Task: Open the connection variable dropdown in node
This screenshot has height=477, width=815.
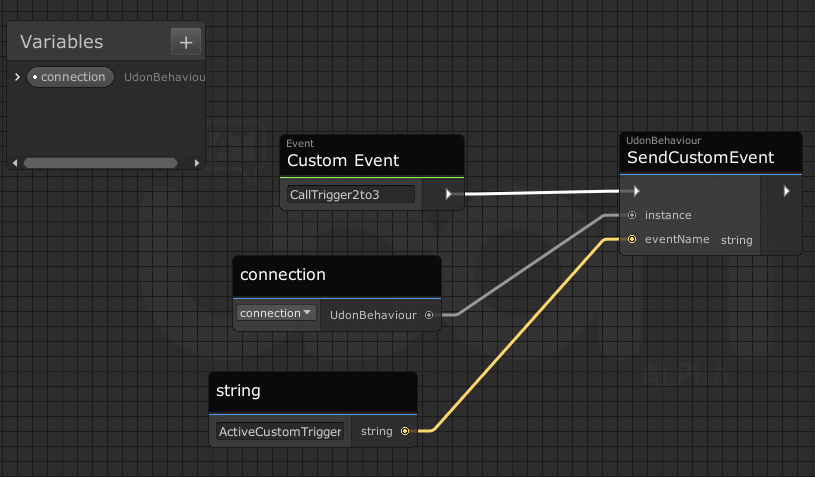Action: [x=276, y=313]
